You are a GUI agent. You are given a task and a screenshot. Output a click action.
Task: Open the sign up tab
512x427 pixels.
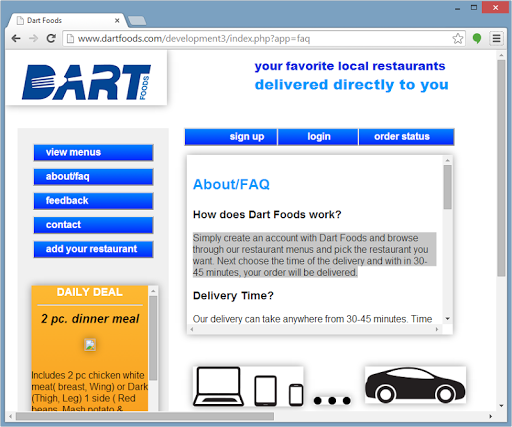tap(231, 137)
